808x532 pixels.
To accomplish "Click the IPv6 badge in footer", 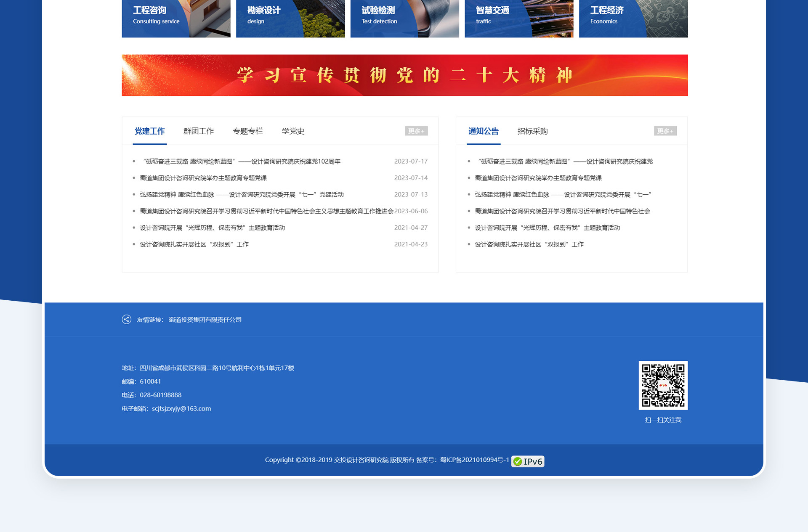I will tap(528, 461).
